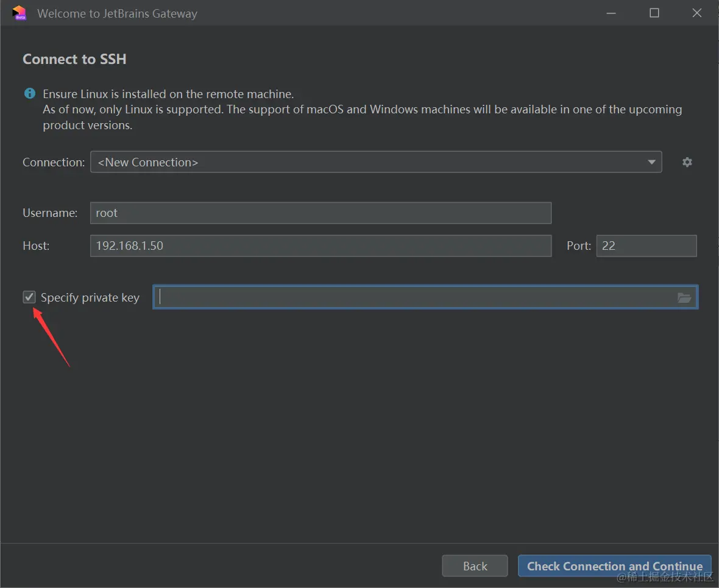This screenshot has height=588, width=719.
Task: Click the Connection: label
Action: click(x=54, y=162)
